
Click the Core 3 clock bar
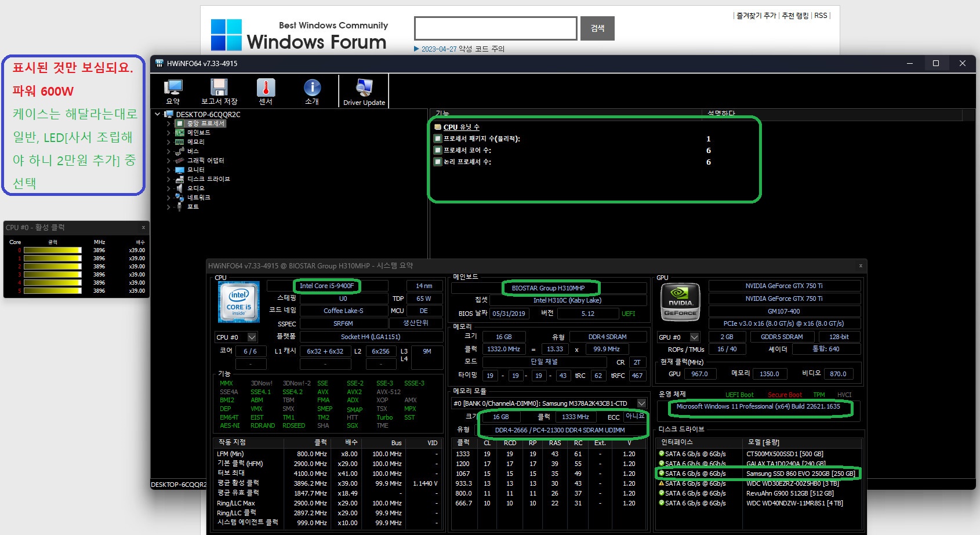53,275
